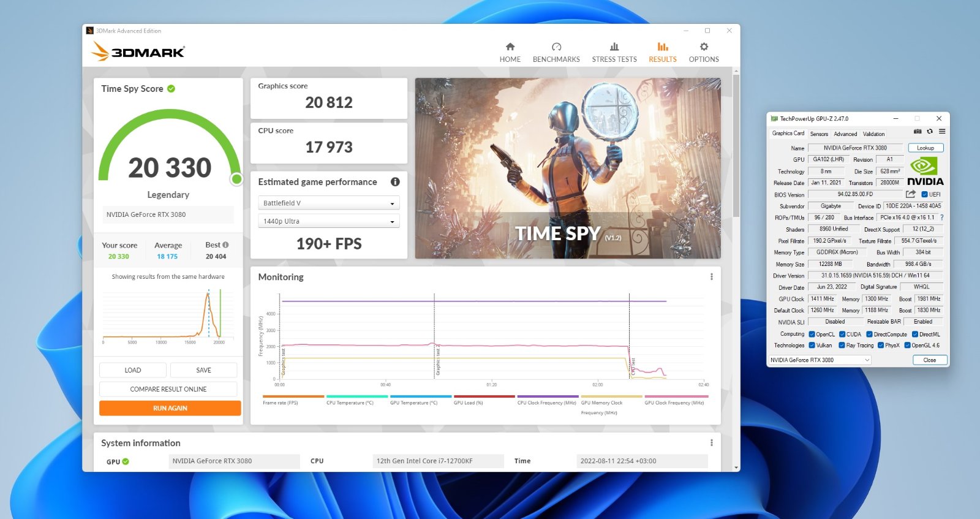The height and width of the screenshot is (519, 980).
Task: Click the GPU name field in GPU-Z
Action: 855,148
